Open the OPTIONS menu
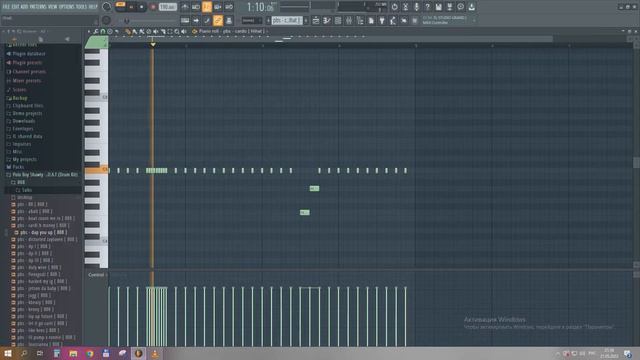The image size is (640, 360). pos(67,7)
